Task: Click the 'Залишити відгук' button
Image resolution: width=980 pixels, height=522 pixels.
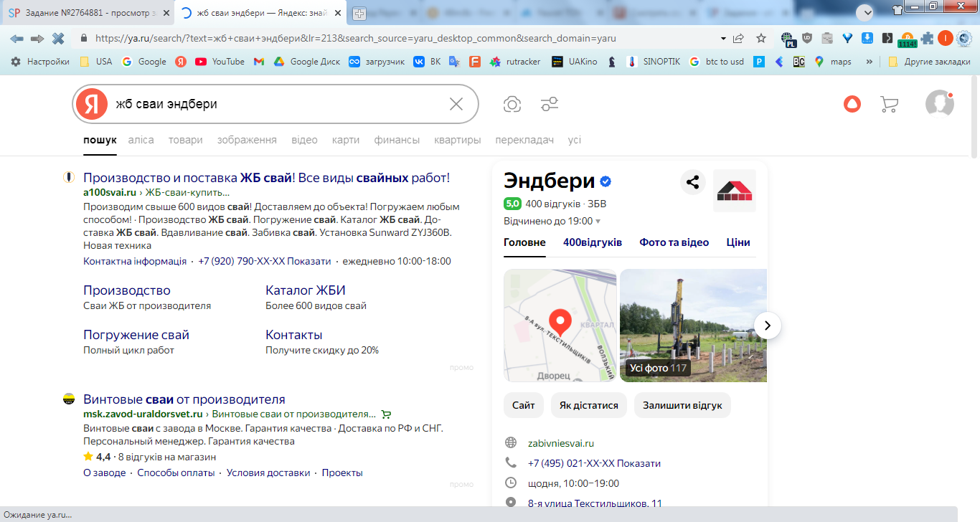Action: 682,405
